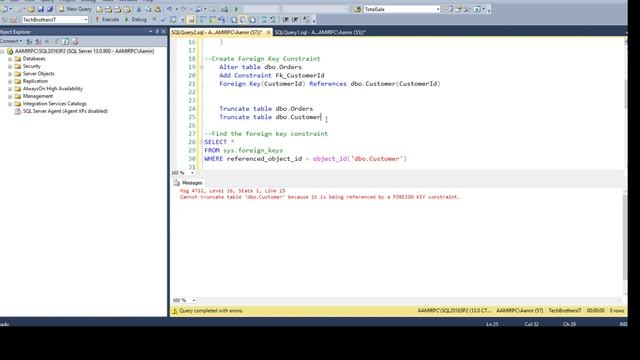Select Results to Grid icon
The image size is (640, 360).
pos(243,19)
